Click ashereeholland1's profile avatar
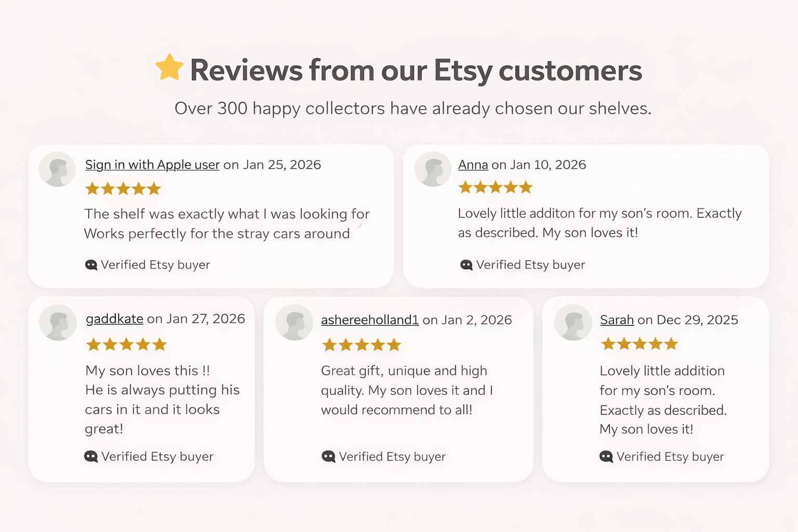The image size is (798, 532). [294, 323]
